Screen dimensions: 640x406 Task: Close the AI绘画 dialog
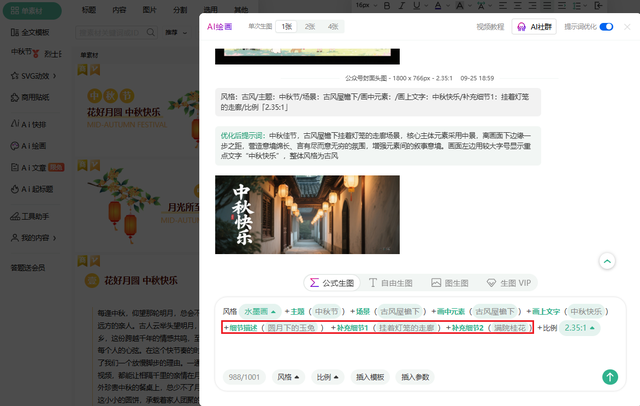[x=627, y=27]
